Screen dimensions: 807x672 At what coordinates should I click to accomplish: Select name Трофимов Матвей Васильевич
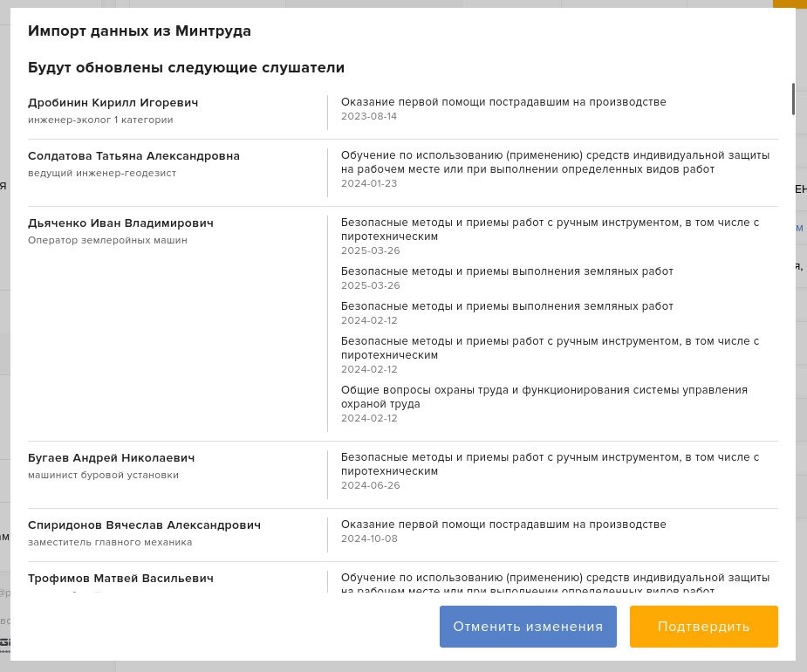(x=120, y=579)
